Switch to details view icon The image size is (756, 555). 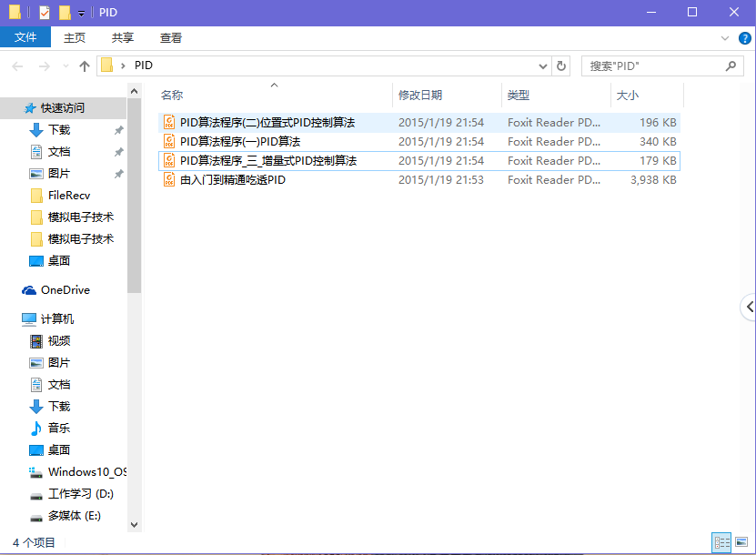pyautogui.click(x=721, y=542)
